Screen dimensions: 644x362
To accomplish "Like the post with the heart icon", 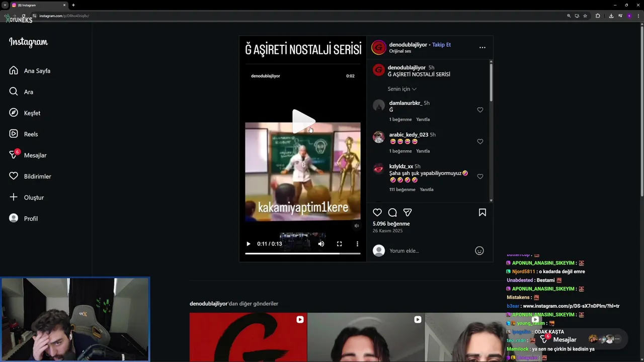I will [377, 213].
